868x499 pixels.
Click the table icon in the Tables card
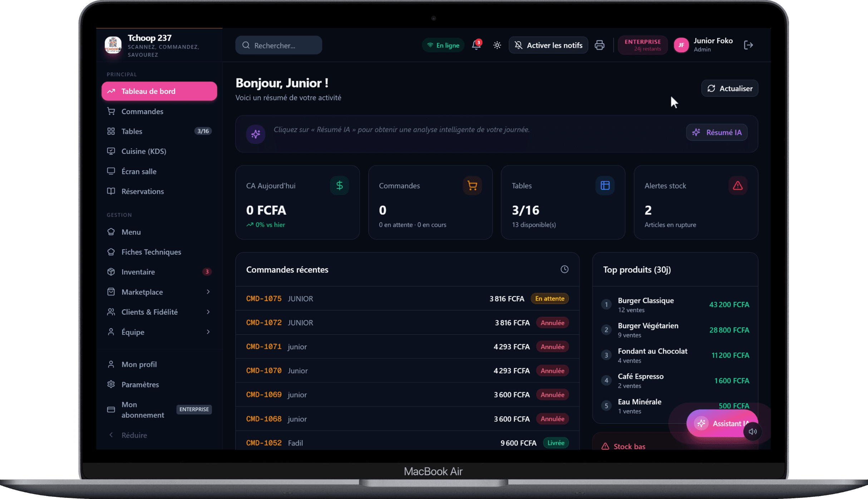(x=605, y=186)
